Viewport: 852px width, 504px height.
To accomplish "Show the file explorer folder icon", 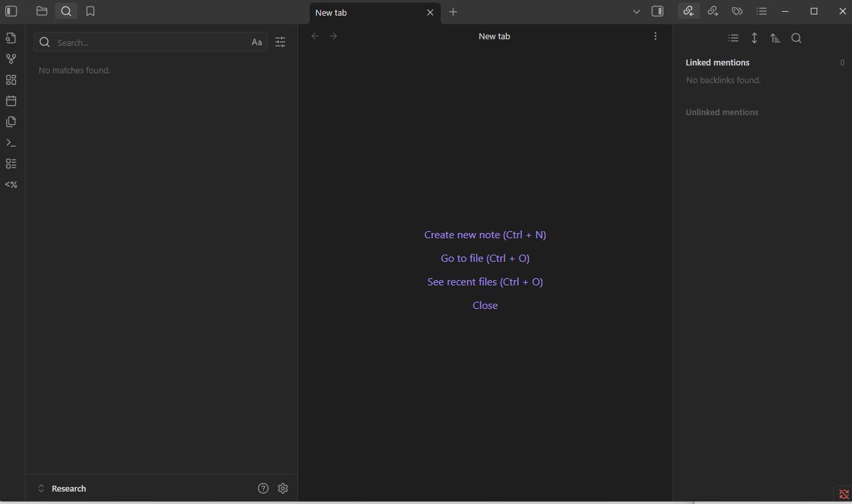I will (42, 11).
